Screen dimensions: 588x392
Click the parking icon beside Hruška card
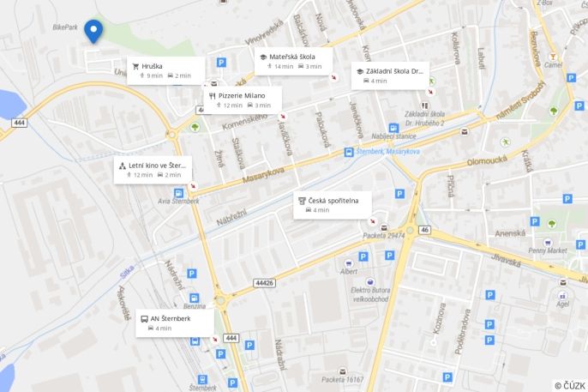222,63
